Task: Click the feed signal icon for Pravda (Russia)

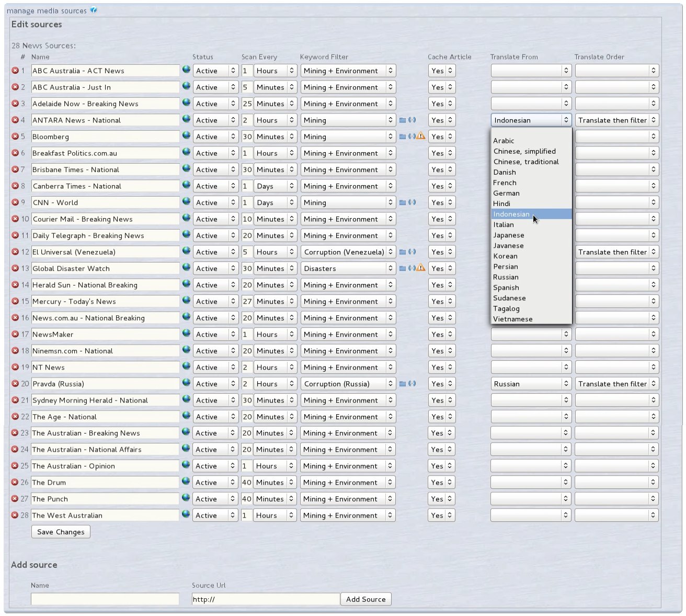Action: (x=412, y=384)
